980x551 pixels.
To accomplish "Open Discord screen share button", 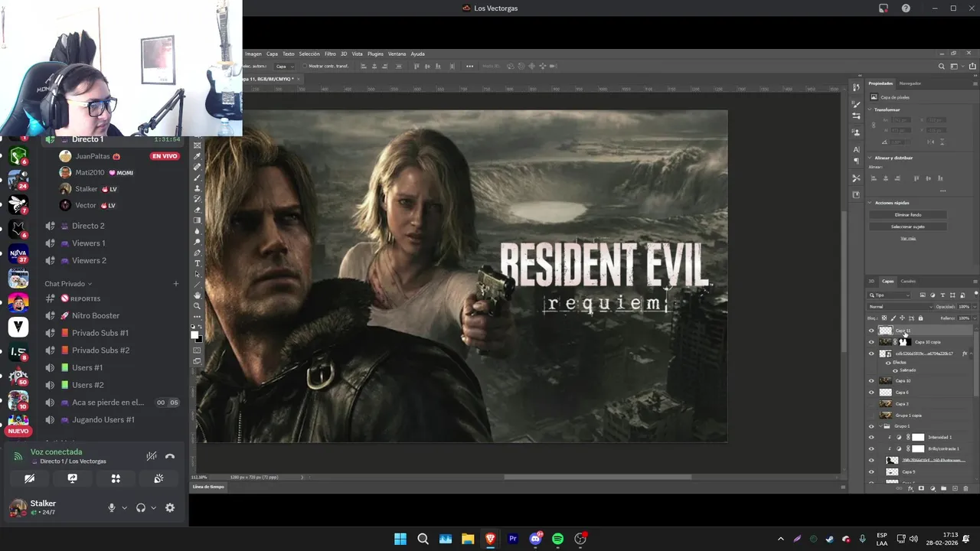I will tap(72, 478).
